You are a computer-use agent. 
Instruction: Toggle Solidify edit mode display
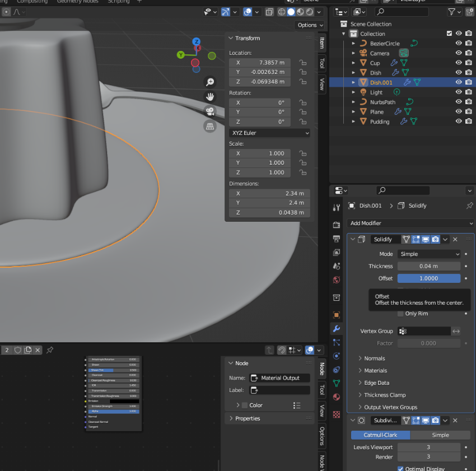[x=416, y=239]
